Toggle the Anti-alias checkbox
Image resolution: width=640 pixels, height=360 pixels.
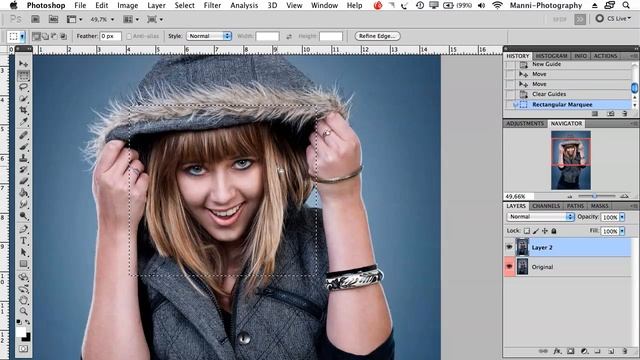[x=129, y=36]
